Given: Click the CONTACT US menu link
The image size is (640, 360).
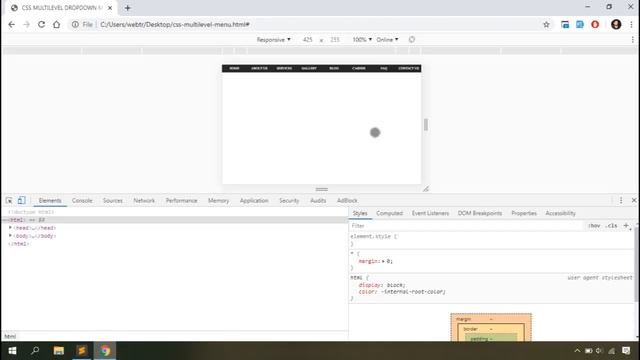Looking at the screenshot, I should [409, 68].
